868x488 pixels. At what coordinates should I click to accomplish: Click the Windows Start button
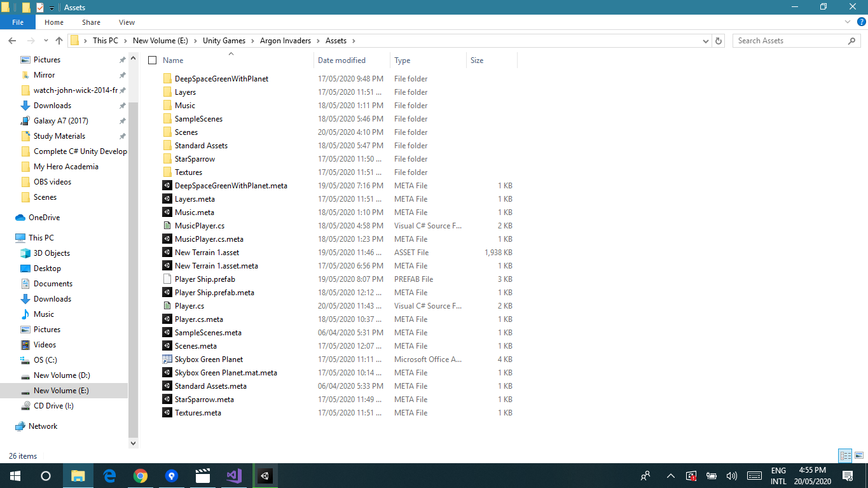[x=15, y=475]
